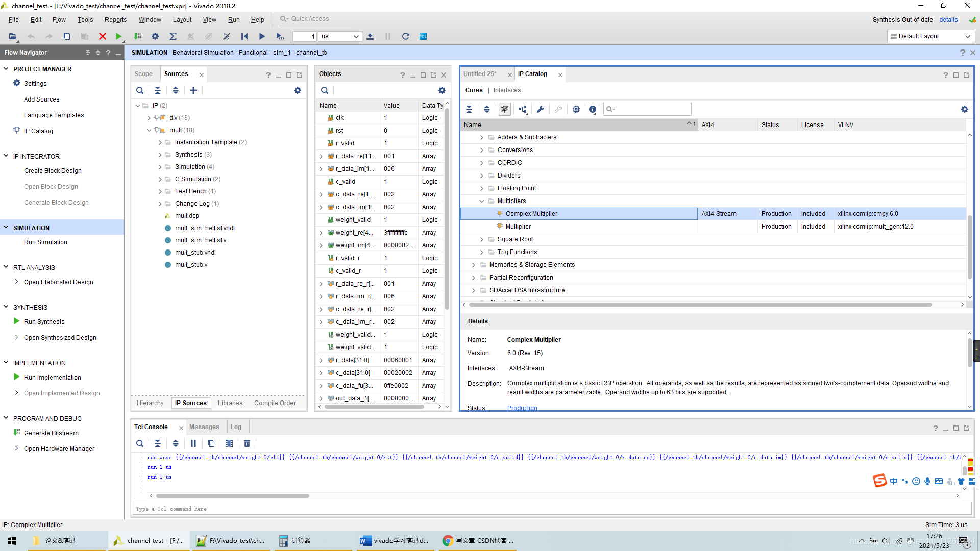Image resolution: width=980 pixels, height=551 pixels.
Task: Click the Tcl command input field
Action: pyautogui.click(x=551, y=509)
